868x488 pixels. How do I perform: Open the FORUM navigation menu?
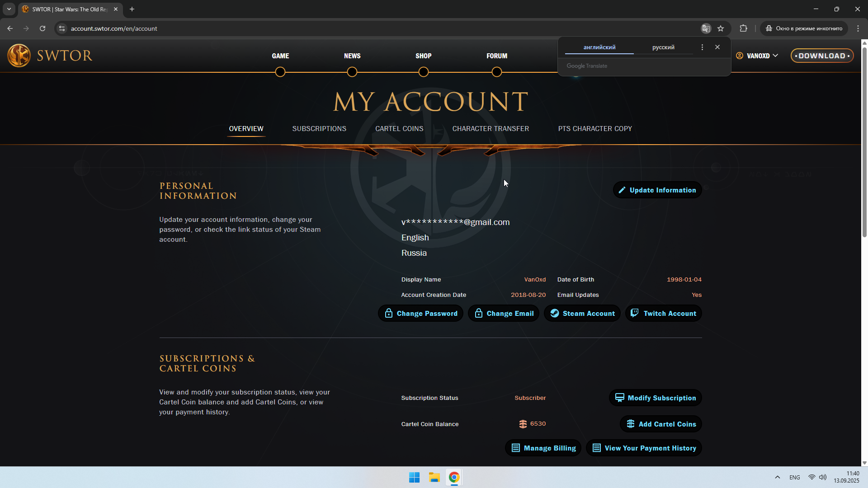pos(497,56)
